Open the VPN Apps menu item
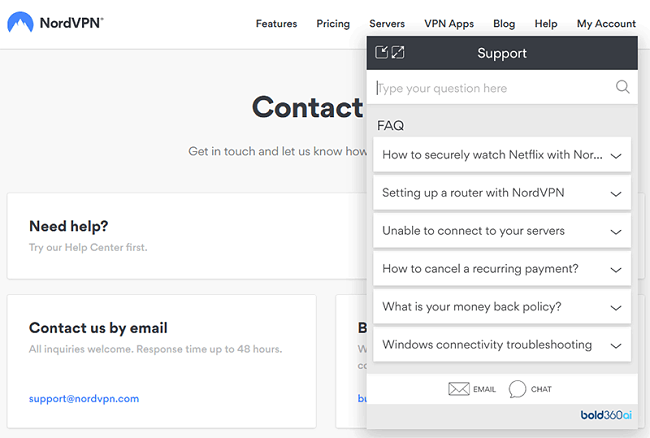This screenshot has width=650, height=438. [449, 24]
